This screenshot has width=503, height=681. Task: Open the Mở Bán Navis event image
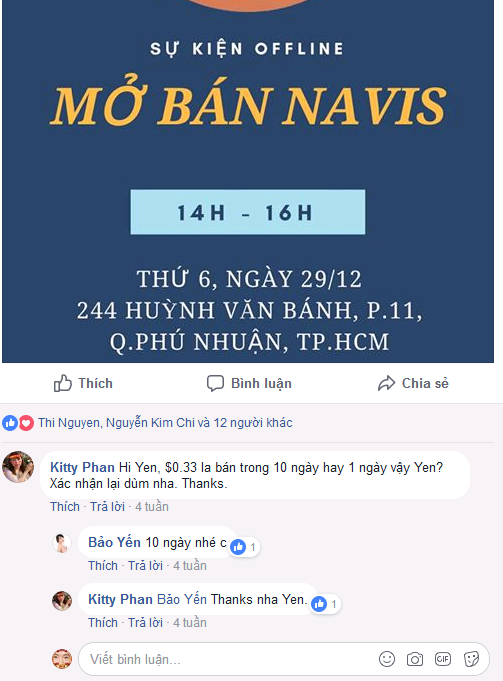[248, 181]
